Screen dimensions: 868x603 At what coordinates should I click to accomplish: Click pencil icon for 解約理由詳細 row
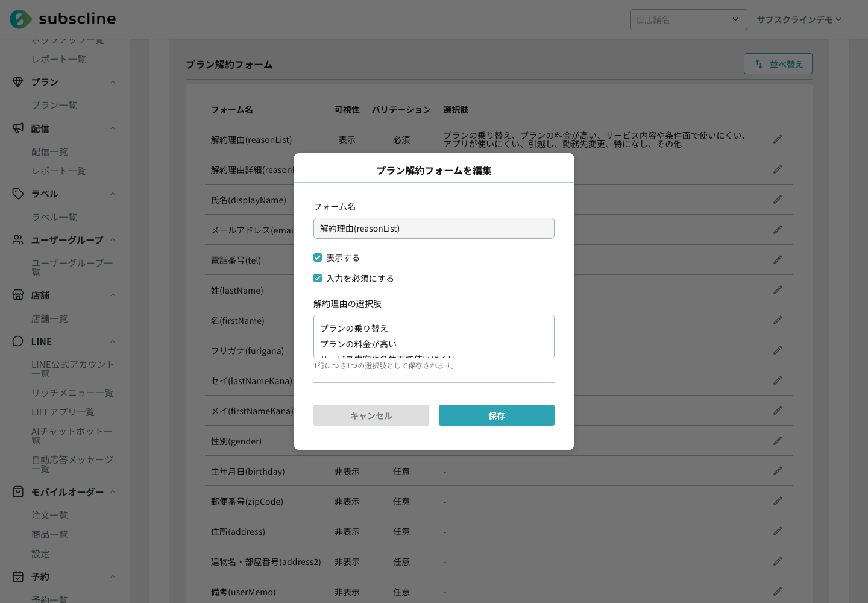point(778,169)
